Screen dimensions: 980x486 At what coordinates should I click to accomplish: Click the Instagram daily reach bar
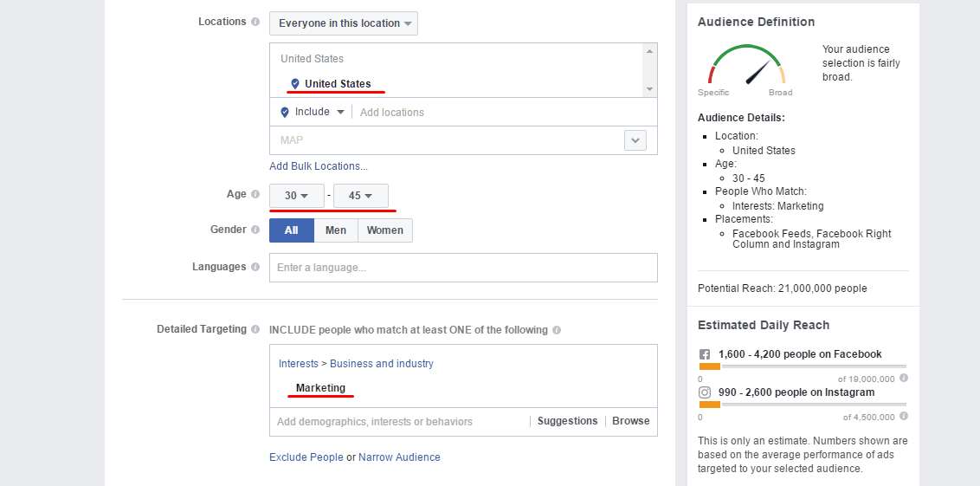pos(803,405)
